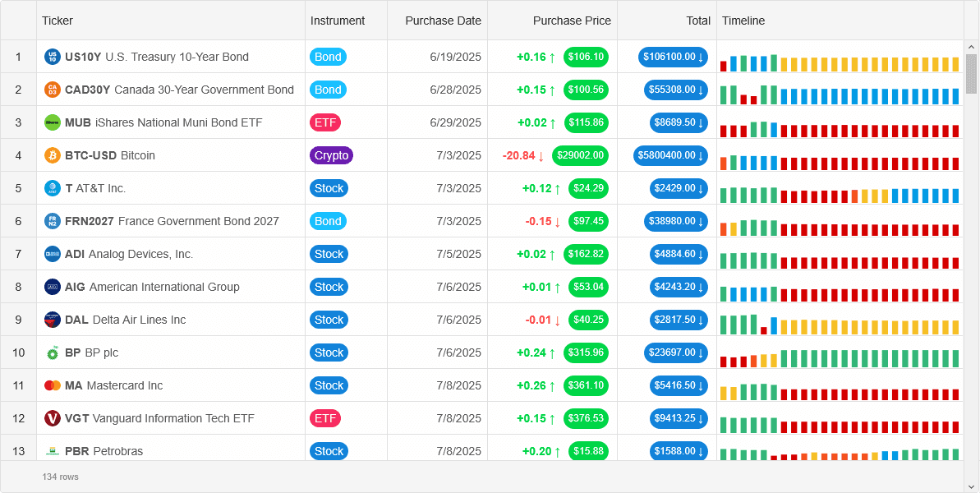Click the Stock badge in AT&T row

tap(329, 188)
